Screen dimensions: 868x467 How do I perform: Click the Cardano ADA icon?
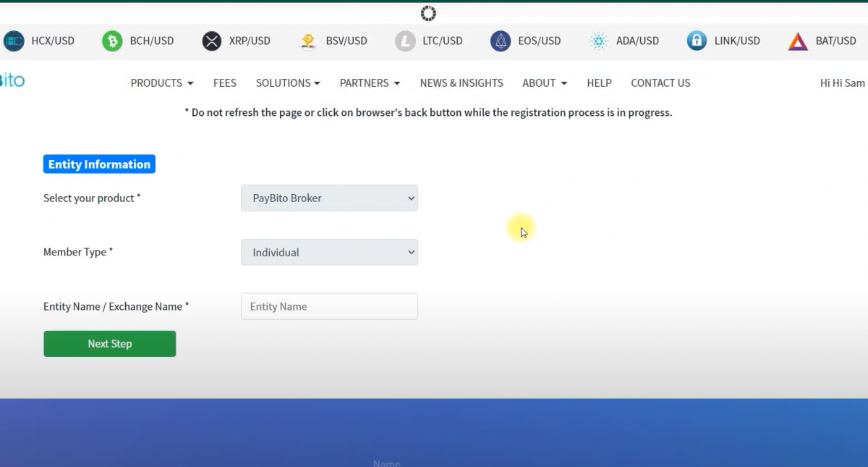click(599, 41)
